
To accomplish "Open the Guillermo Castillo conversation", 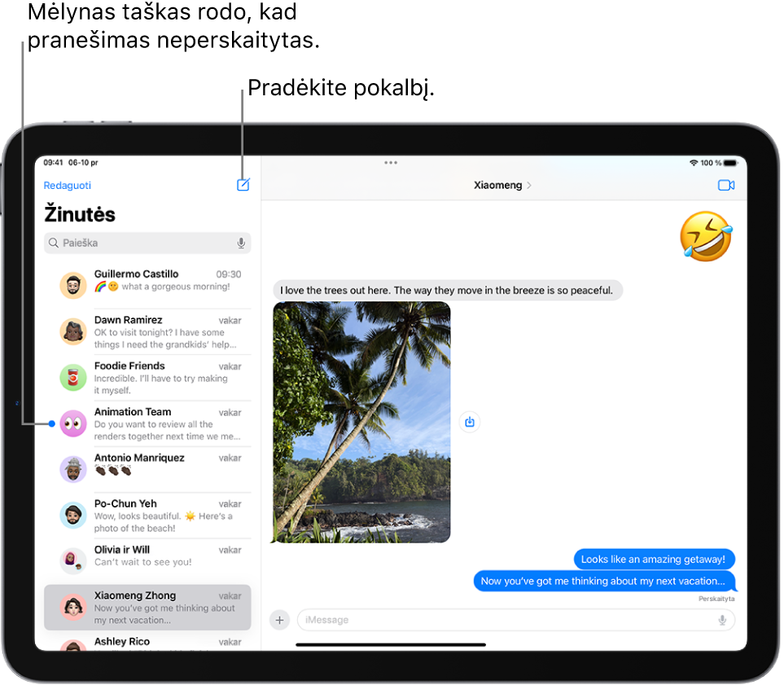I will 147,285.
